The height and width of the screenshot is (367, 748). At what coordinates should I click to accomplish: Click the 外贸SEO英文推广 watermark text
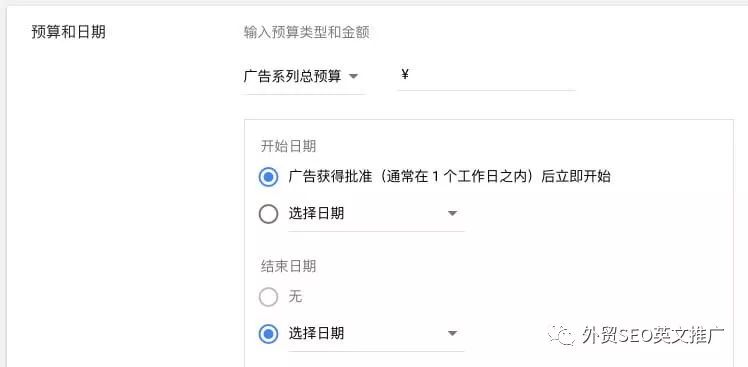click(653, 335)
